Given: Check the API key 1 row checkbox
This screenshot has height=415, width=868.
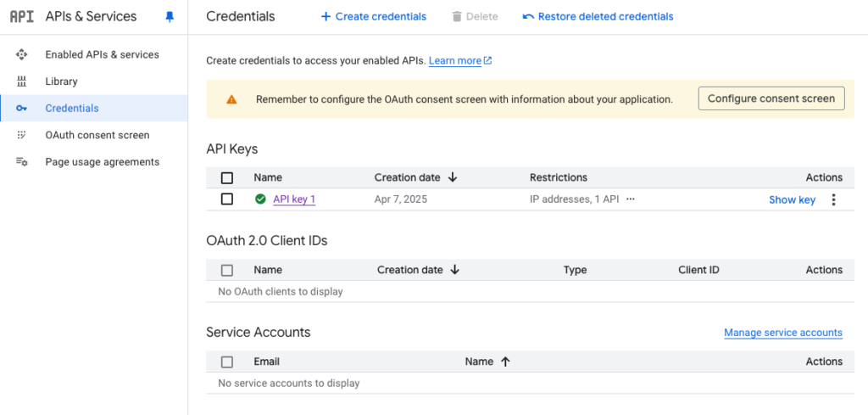Looking at the screenshot, I should (227, 199).
